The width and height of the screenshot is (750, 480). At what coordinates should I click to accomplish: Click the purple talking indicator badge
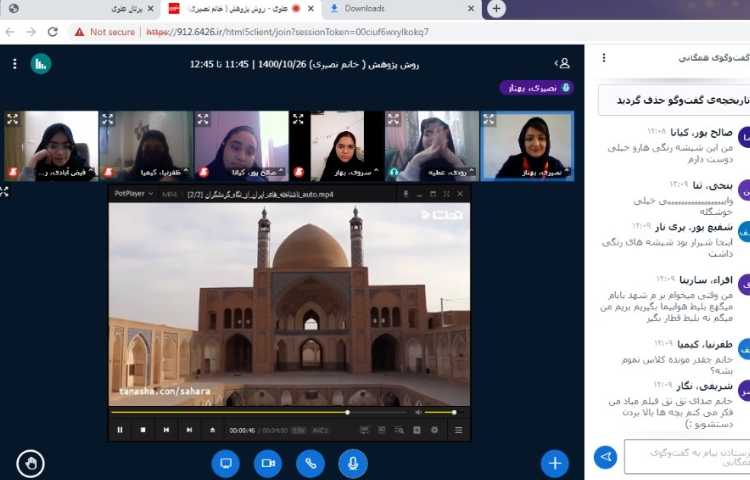[x=536, y=87]
